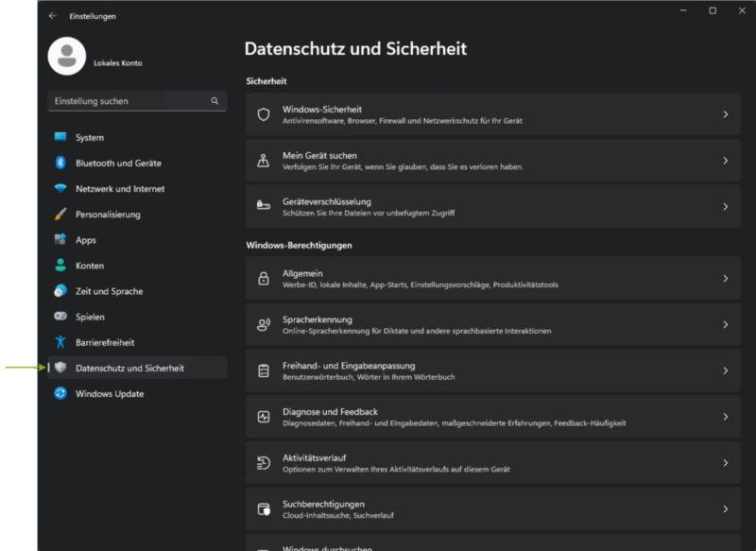Open Spracherkennung via its right chevron
Viewport: 756px width, 551px height.
pyautogui.click(x=725, y=324)
